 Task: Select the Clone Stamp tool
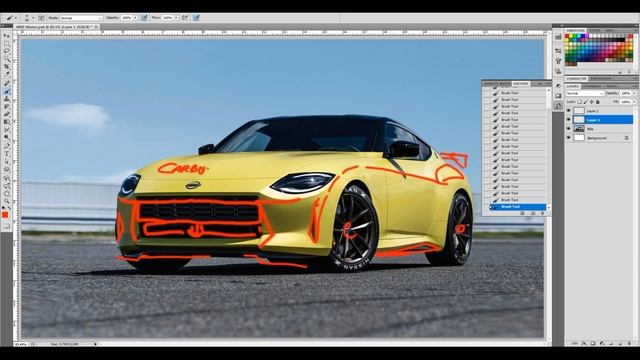point(7,99)
